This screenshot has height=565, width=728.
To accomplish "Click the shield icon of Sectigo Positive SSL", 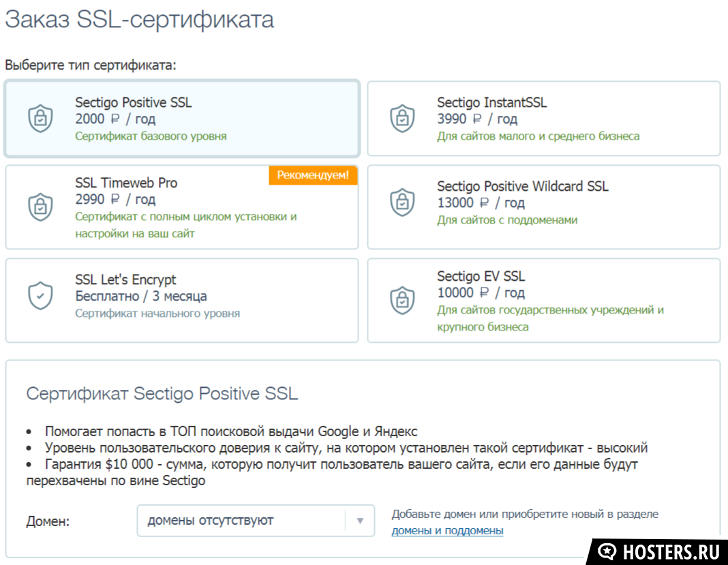I will point(40,119).
